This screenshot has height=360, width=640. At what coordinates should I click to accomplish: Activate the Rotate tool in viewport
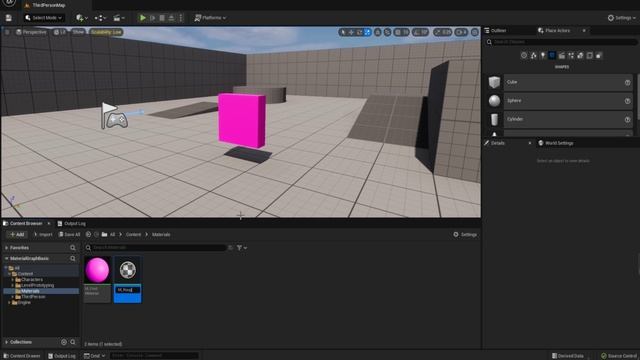click(359, 32)
